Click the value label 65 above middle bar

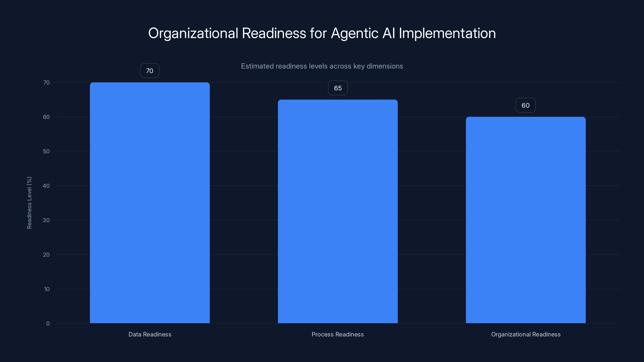[x=338, y=88]
